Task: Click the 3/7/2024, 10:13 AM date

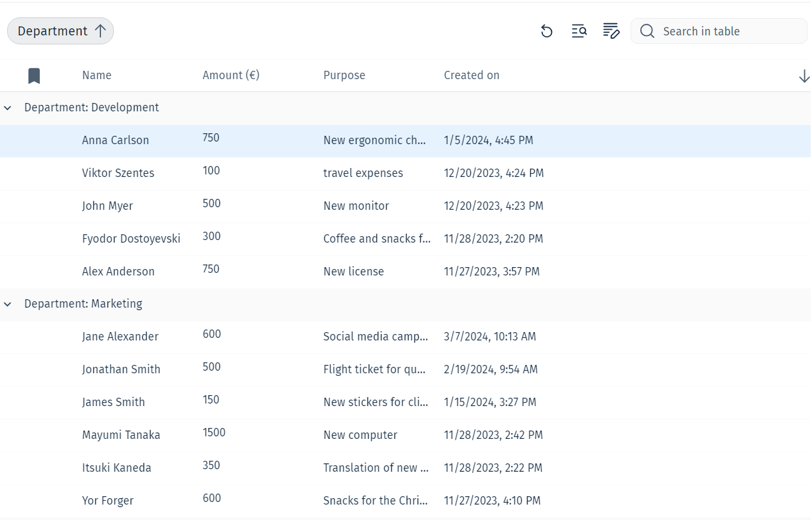Action: point(490,337)
